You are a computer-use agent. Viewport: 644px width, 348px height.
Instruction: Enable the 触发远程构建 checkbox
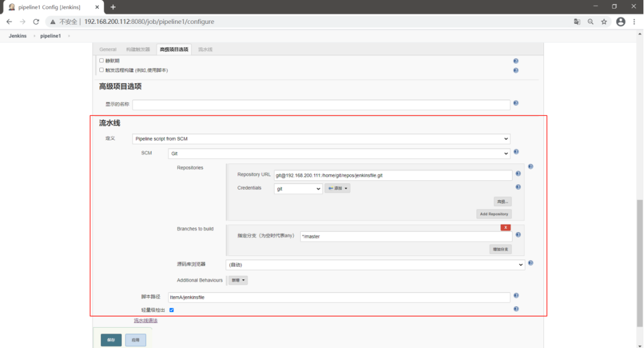[102, 70]
